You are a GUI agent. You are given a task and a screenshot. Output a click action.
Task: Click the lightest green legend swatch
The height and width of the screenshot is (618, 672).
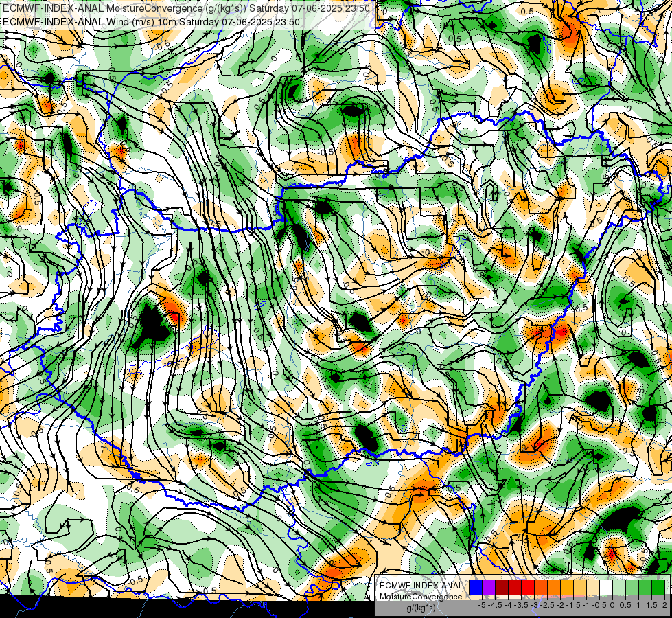[619, 587]
